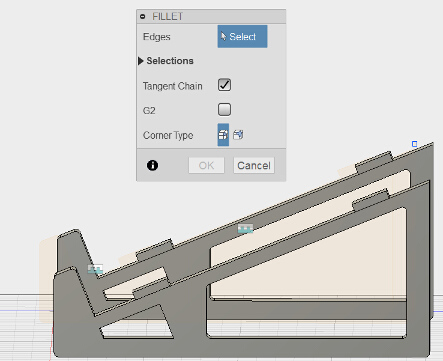This screenshot has width=443, height=361.
Task: Collapse the FILLET dialog using the header icon
Action: pyautogui.click(x=143, y=16)
